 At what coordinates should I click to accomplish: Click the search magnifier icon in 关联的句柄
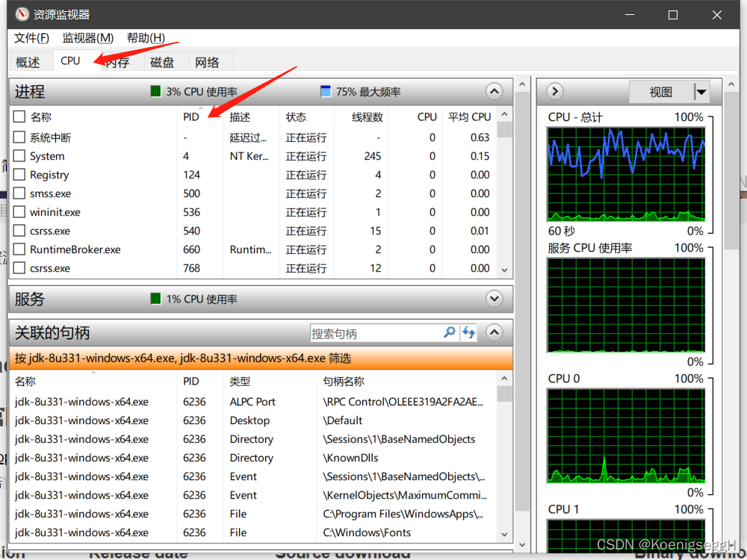(x=449, y=332)
